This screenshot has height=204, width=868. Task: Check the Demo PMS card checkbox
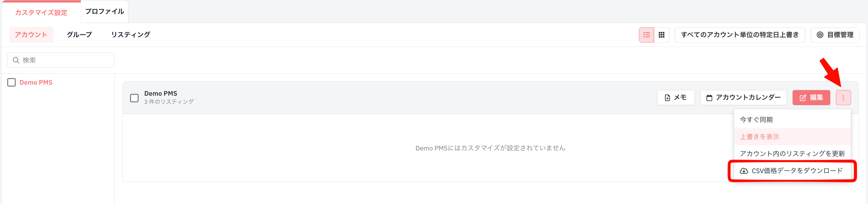(x=134, y=98)
